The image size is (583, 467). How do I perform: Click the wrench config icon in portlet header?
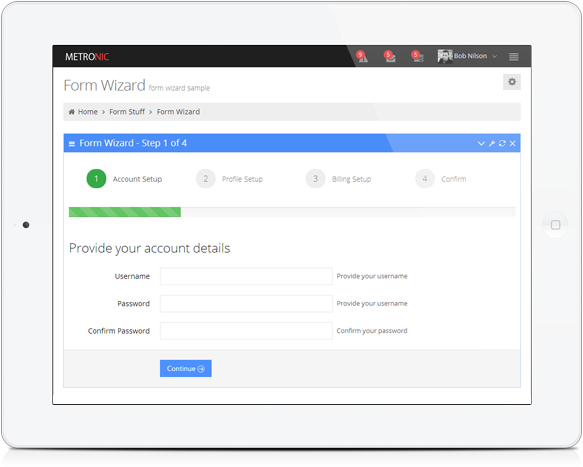492,144
